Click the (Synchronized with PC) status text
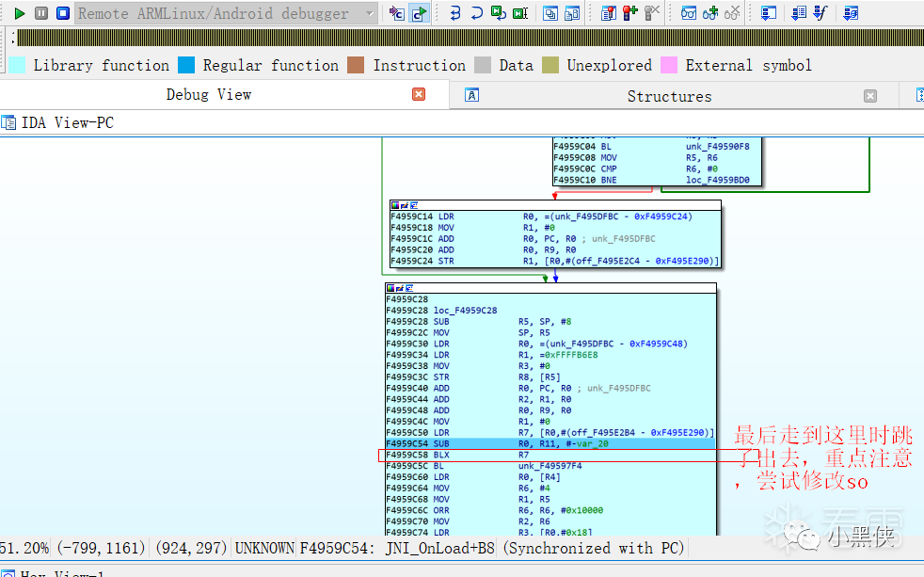This screenshot has height=577, width=924. pos(593,548)
